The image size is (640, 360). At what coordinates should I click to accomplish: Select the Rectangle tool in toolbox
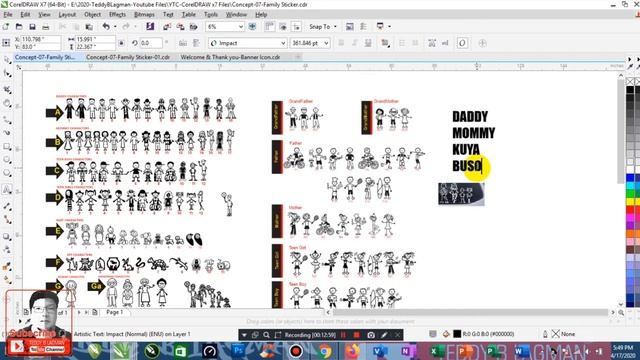click(7, 147)
